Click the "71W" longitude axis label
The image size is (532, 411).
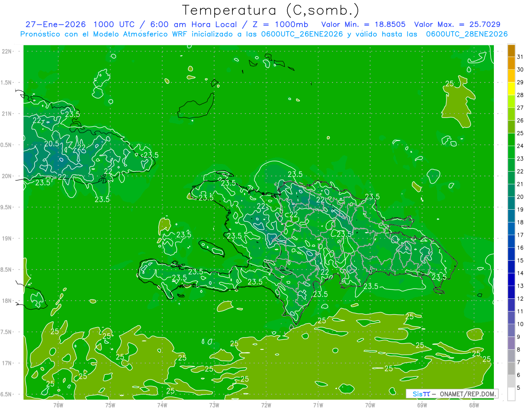pyautogui.click(x=318, y=405)
